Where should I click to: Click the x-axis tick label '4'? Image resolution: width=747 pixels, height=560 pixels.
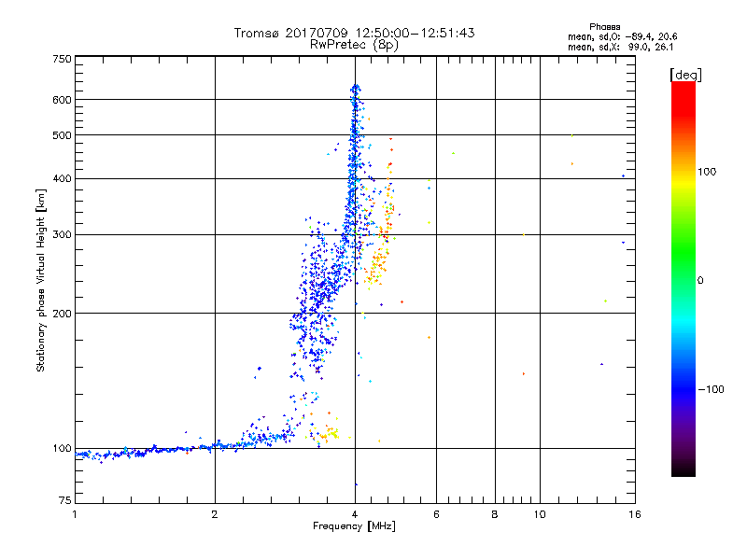coord(355,514)
